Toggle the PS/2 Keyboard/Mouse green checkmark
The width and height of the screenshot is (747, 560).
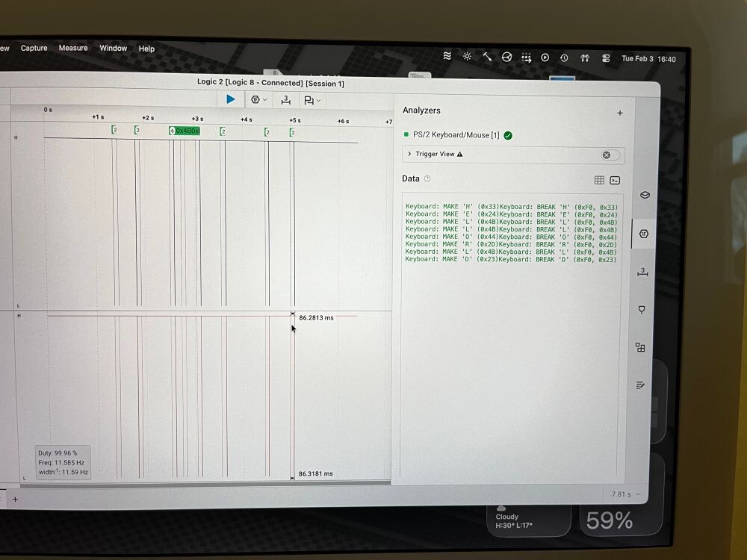click(508, 135)
